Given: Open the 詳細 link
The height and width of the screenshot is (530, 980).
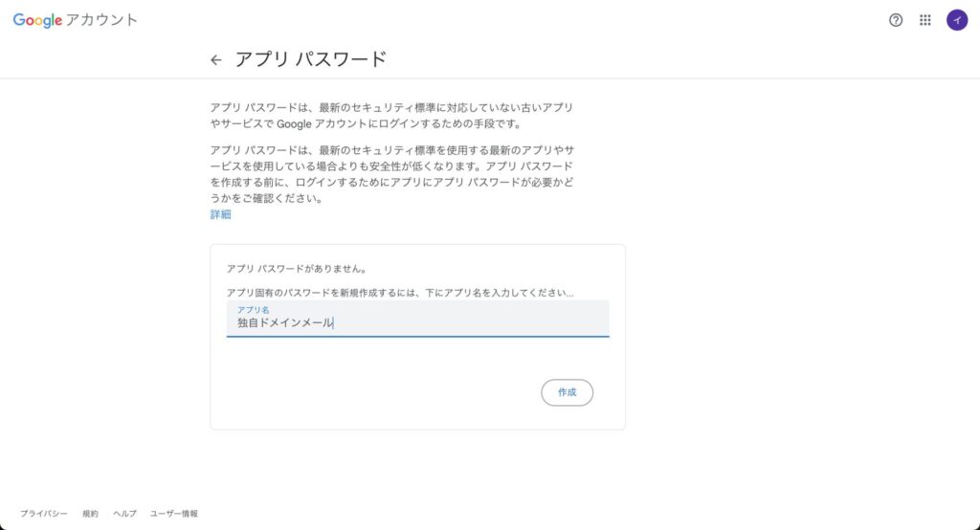Looking at the screenshot, I should click(221, 214).
